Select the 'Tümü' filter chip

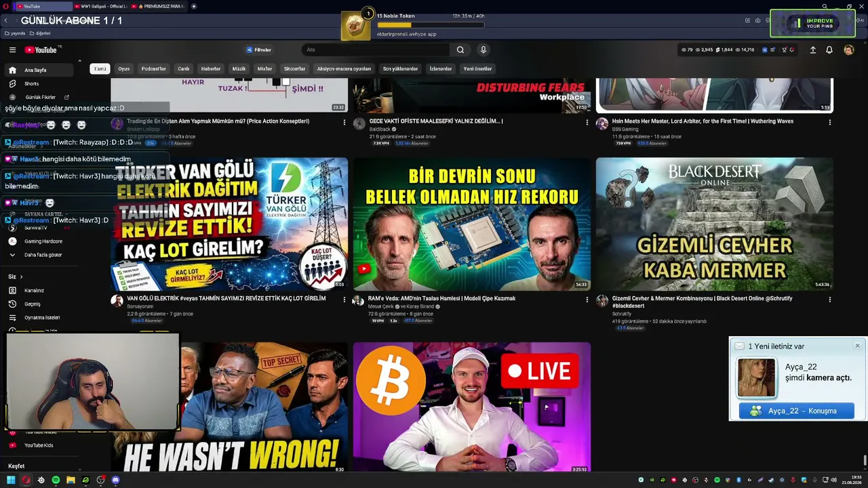pos(100,68)
